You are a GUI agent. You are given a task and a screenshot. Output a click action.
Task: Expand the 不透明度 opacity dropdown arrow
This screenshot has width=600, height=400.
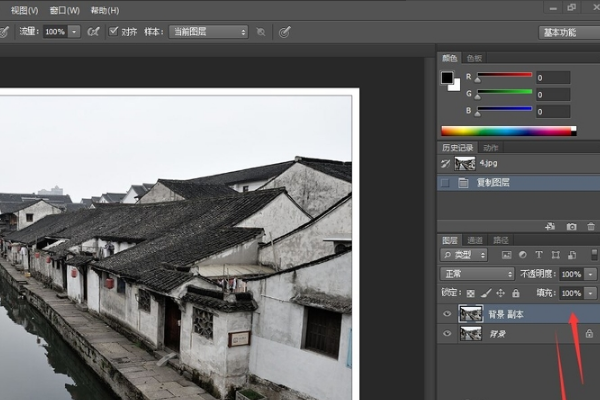pyautogui.click(x=590, y=274)
